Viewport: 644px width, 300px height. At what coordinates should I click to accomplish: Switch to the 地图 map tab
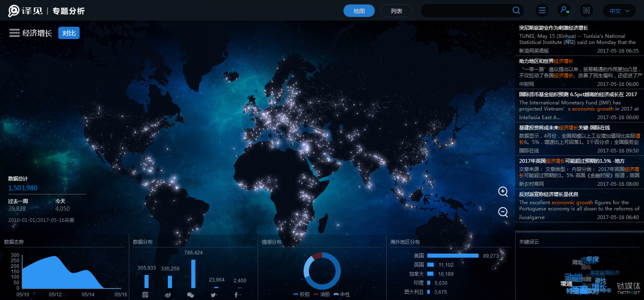[359, 11]
